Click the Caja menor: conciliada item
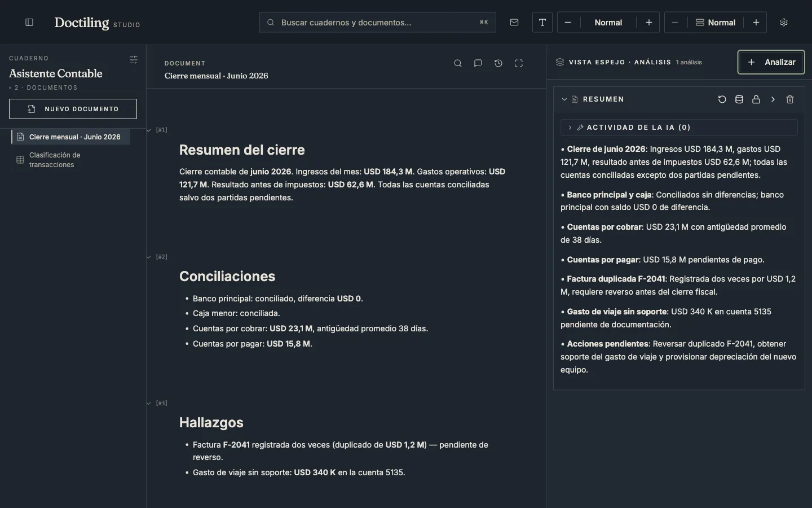Viewport: 812px width, 508px height. tap(236, 313)
